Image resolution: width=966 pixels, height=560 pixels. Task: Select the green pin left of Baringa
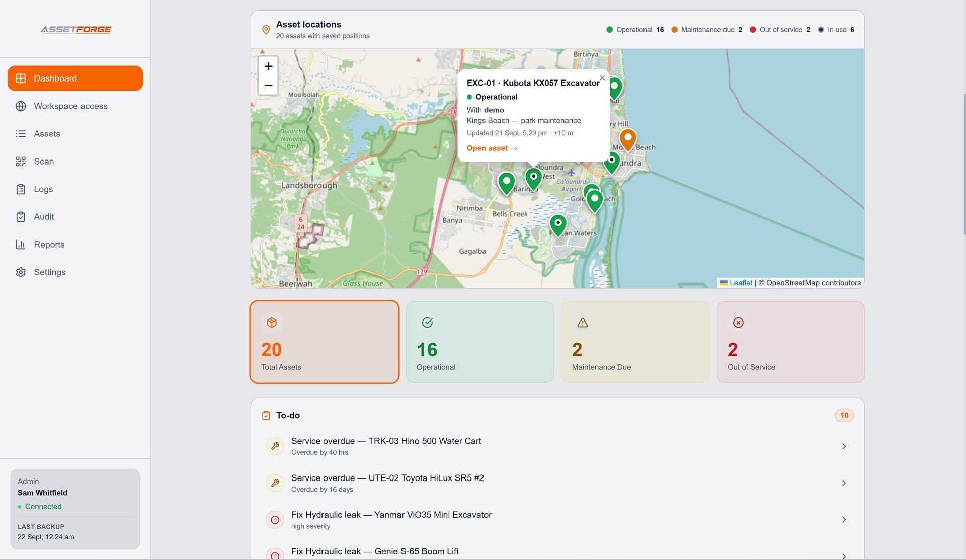(x=507, y=183)
